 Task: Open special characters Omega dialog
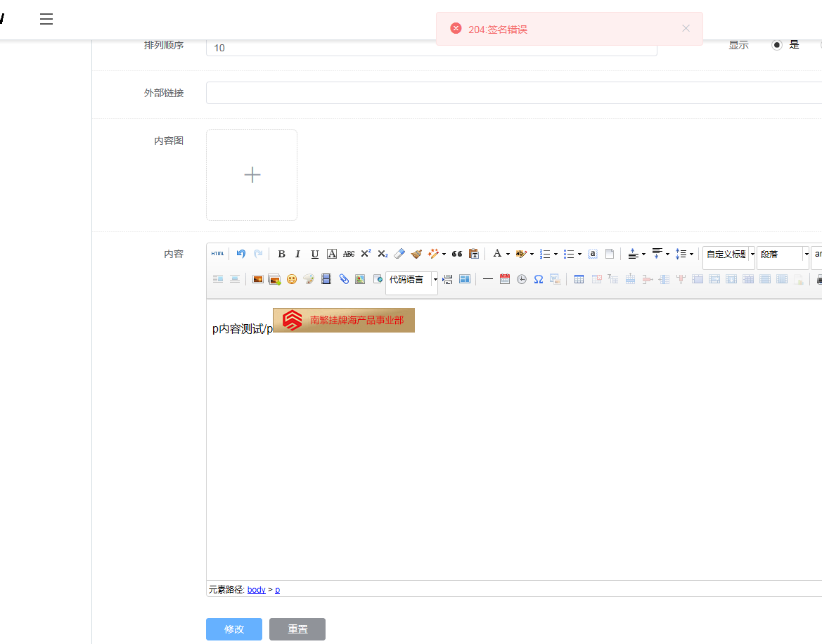point(539,279)
